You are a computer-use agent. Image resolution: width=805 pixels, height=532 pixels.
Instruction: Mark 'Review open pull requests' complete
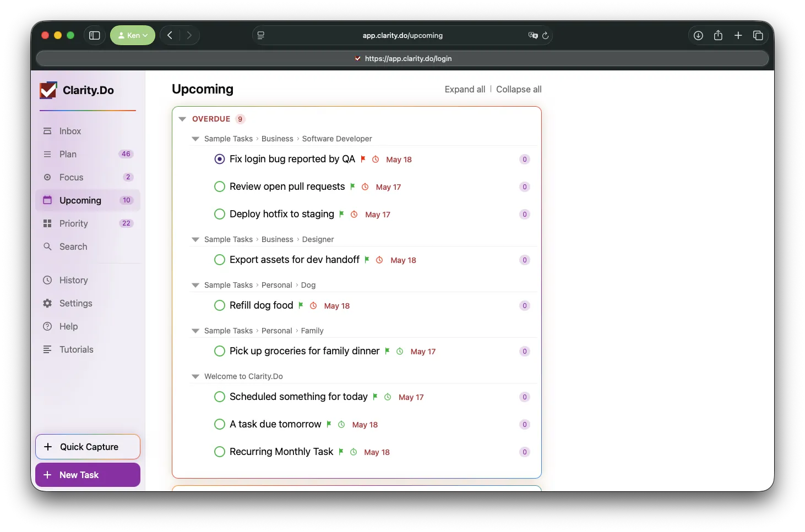tap(220, 187)
